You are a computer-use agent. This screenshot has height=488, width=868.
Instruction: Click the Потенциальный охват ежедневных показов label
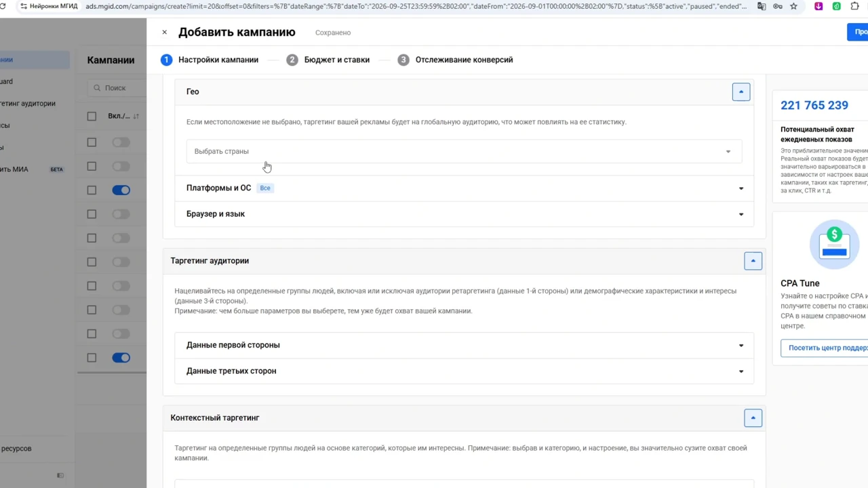coord(816,134)
